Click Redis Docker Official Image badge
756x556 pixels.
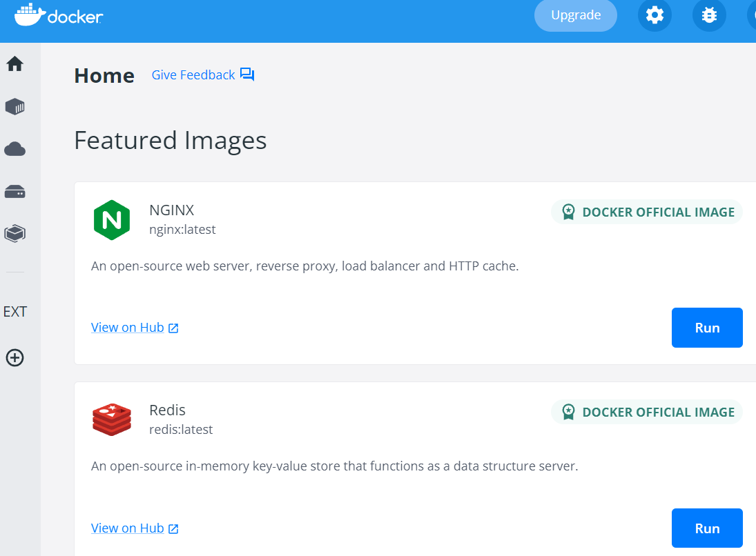pos(647,412)
